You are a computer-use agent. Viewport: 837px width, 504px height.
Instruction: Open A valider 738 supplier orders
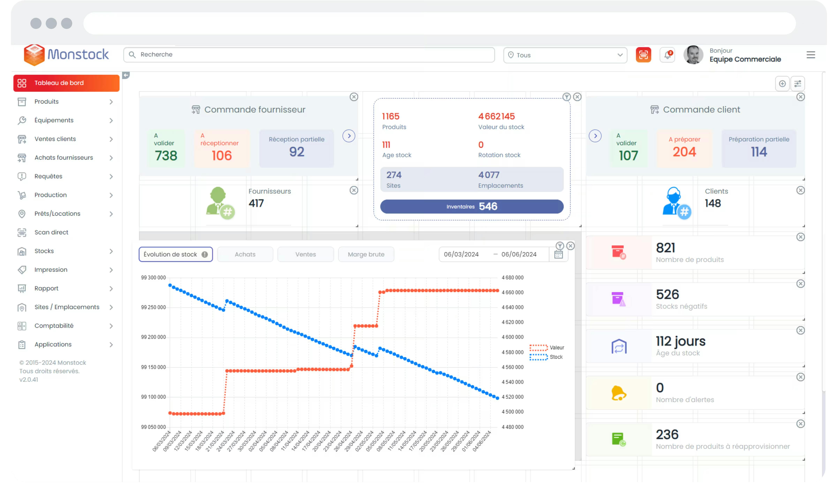coord(166,148)
